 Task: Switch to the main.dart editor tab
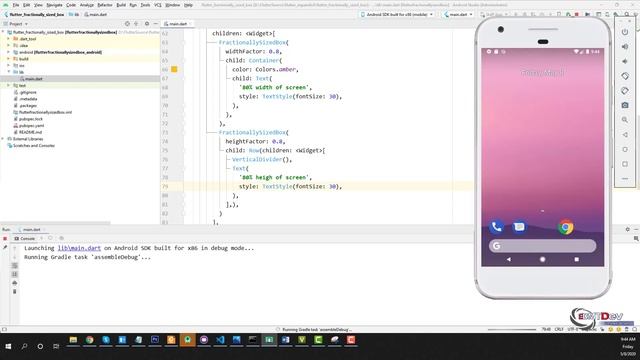coord(177,24)
